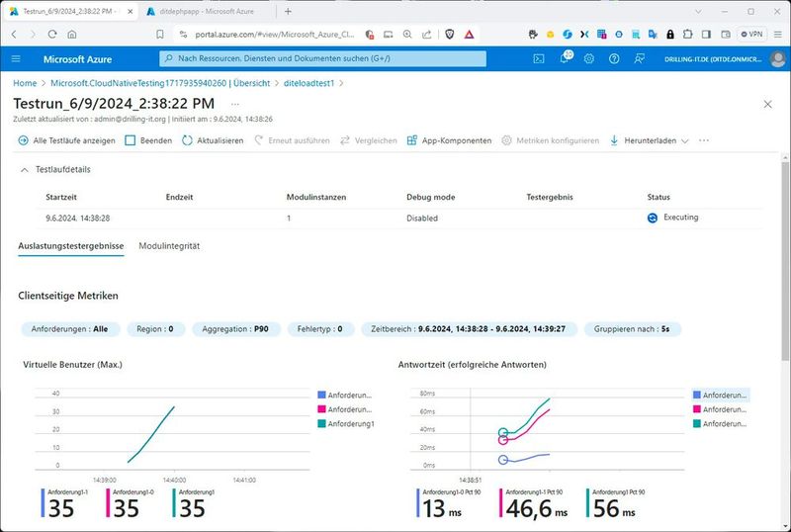
Task: Toggle teal legend entry in Antwortzeit chart
Action: 720,424
